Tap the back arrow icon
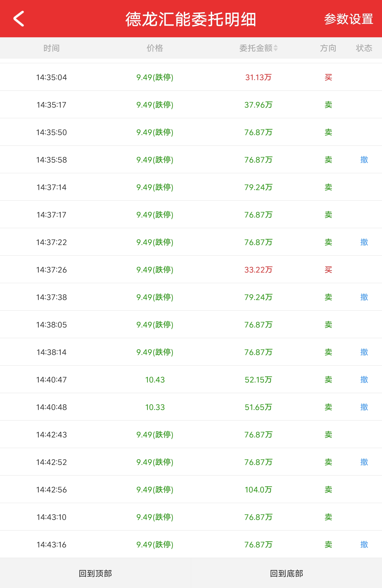The width and height of the screenshot is (382, 588). tap(19, 19)
